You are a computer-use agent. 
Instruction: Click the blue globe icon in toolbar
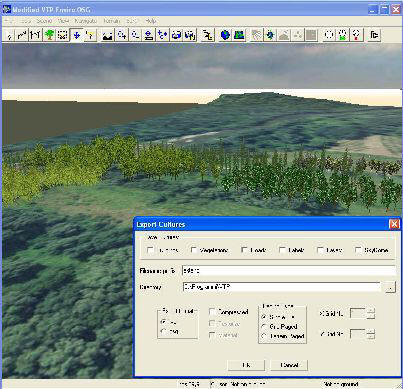pos(225,35)
